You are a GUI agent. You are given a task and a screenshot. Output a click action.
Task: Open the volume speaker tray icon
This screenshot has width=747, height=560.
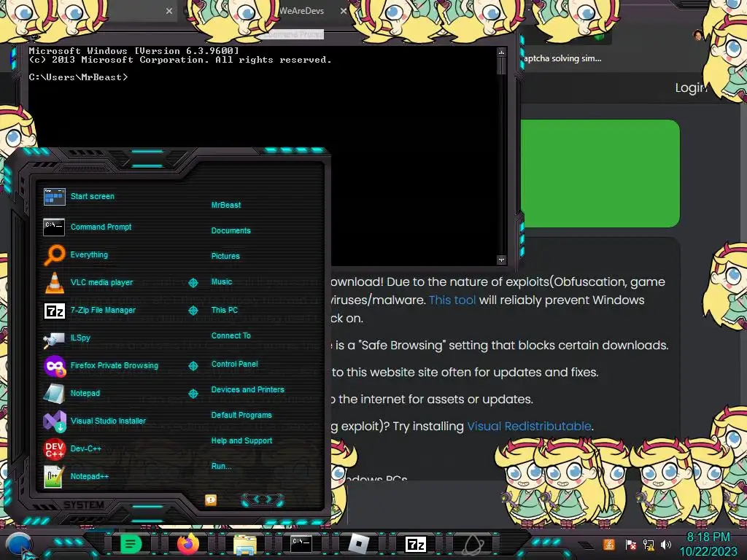665,544
